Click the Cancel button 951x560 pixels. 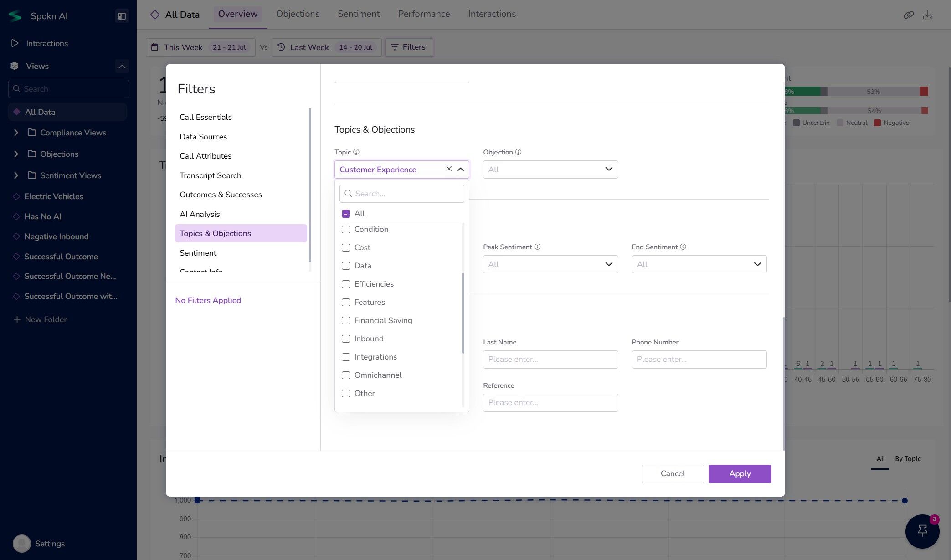click(672, 473)
